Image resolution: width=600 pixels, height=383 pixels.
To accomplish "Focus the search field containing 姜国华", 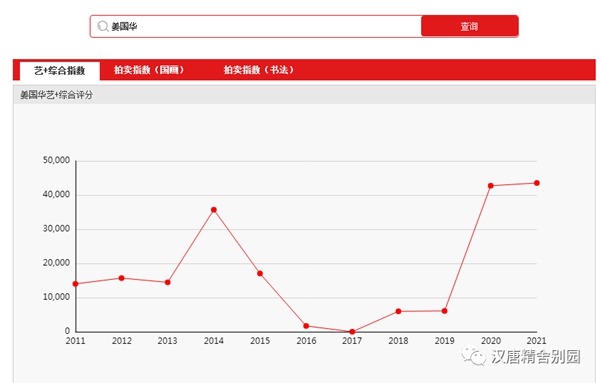I will [x=256, y=26].
